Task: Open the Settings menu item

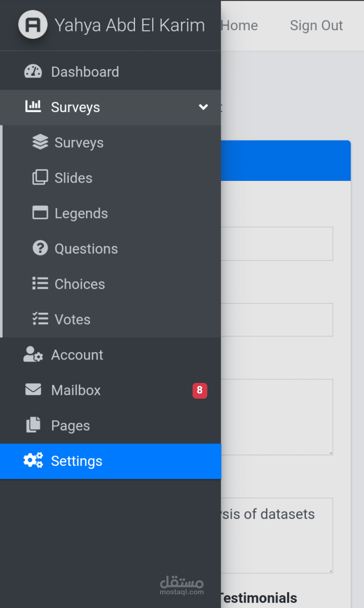Action: point(77,461)
